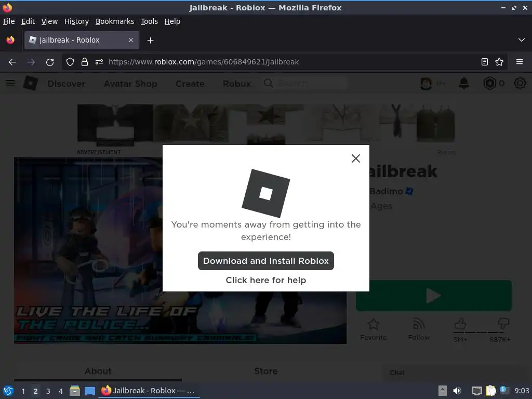The height and width of the screenshot is (399, 532).
Task: Show desktop from taskbar icon
Action: click(x=90, y=391)
